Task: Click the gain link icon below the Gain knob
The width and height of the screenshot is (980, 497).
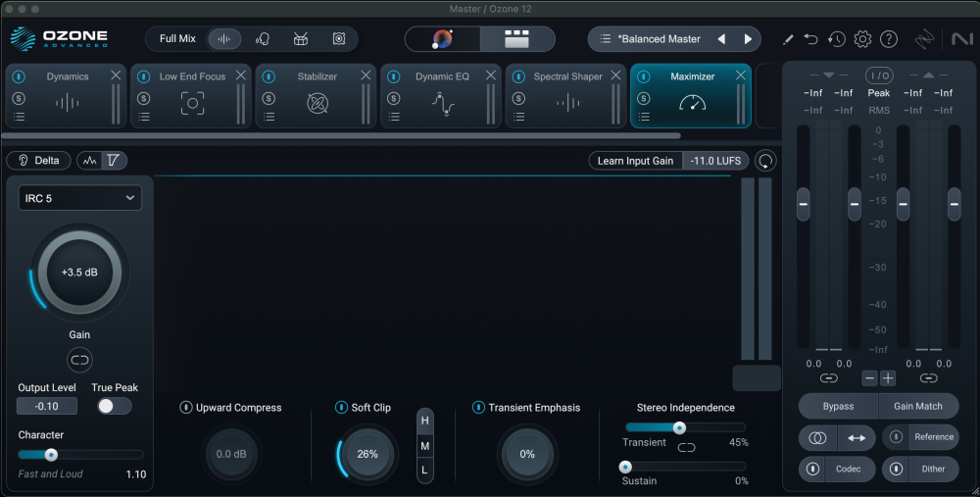Action: point(79,360)
